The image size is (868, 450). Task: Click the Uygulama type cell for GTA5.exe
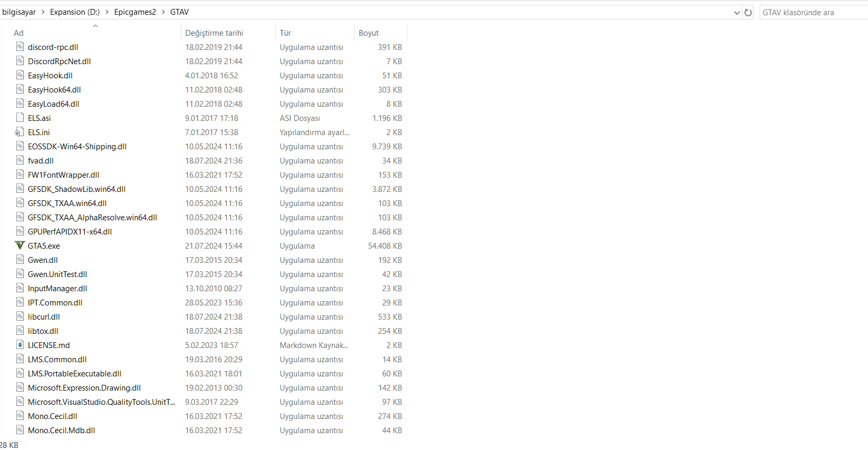pyautogui.click(x=297, y=246)
